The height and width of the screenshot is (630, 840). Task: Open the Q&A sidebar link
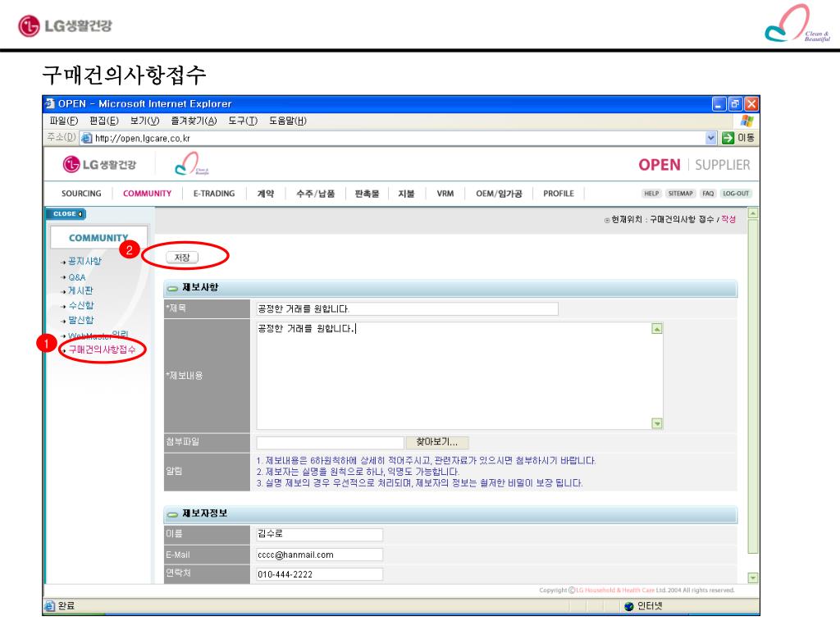coord(76,277)
